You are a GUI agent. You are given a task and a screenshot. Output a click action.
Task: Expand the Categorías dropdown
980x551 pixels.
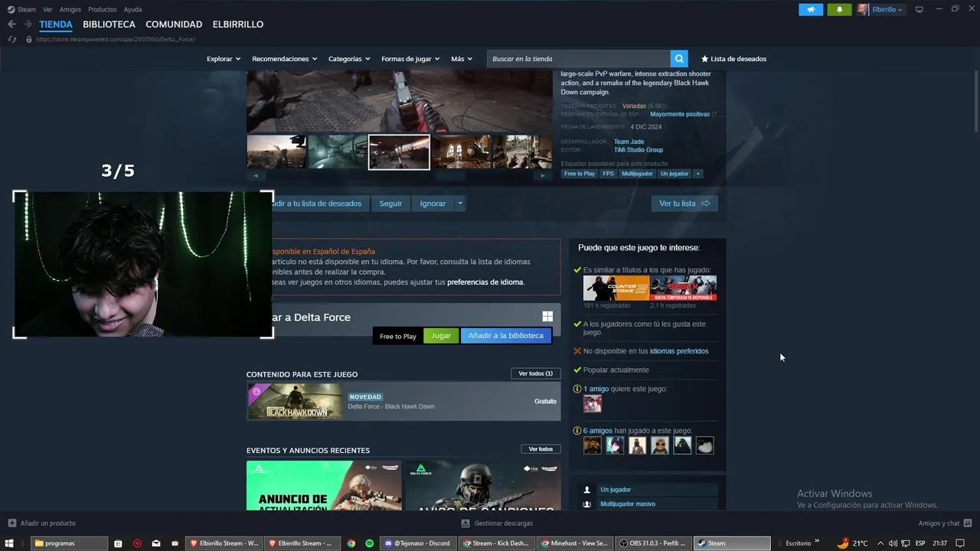tap(349, 59)
